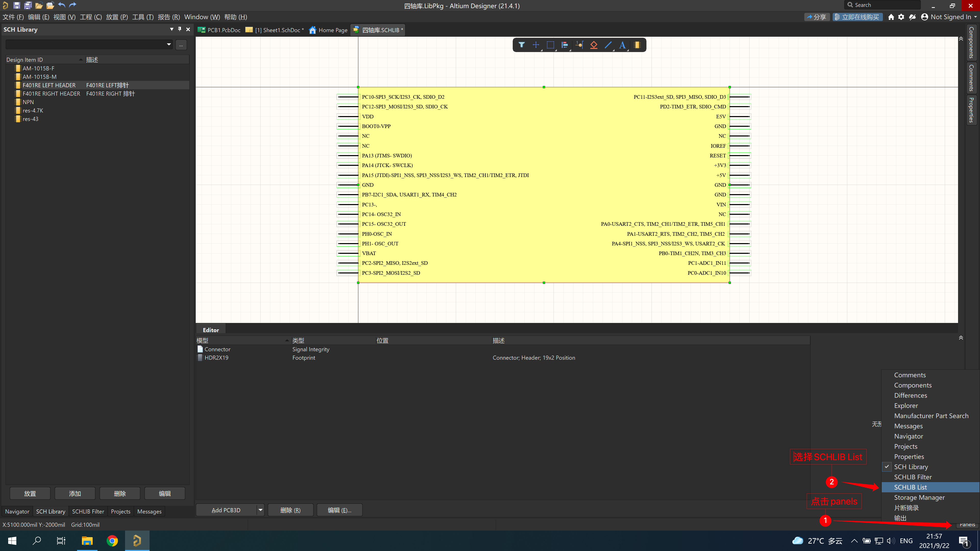This screenshot has width=980, height=551.
Task: Click the 删除 (R) model button
Action: click(290, 510)
